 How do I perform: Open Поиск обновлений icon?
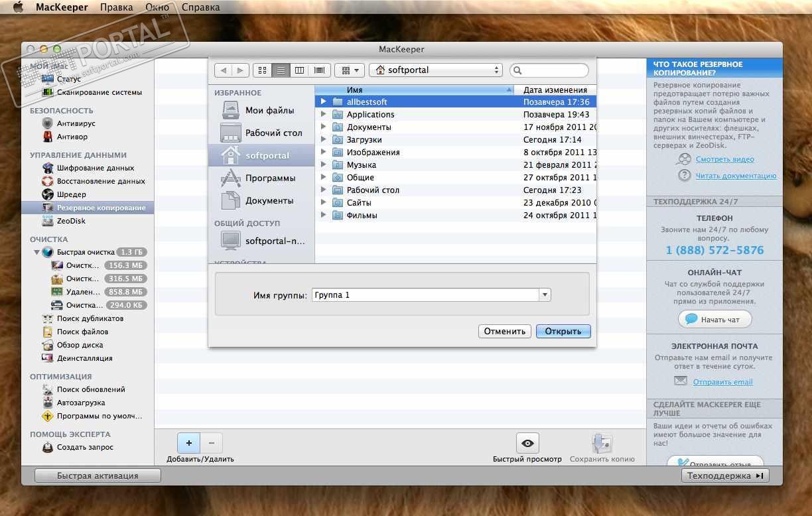pos(48,389)
